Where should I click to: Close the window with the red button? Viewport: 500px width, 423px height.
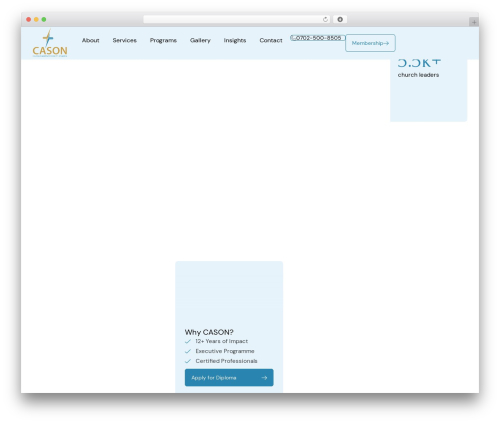coord(29,19)
